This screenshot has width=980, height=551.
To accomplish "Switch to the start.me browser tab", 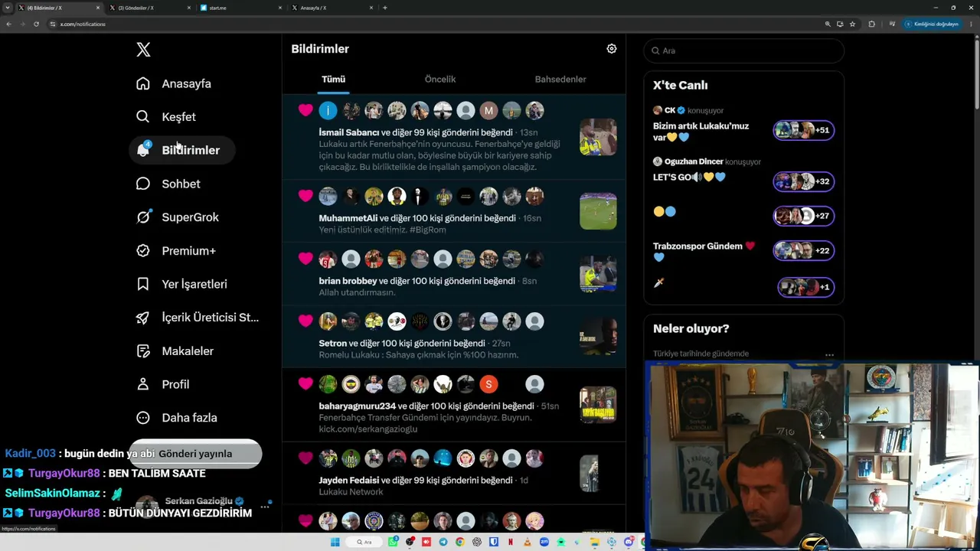I will (239, 8).
